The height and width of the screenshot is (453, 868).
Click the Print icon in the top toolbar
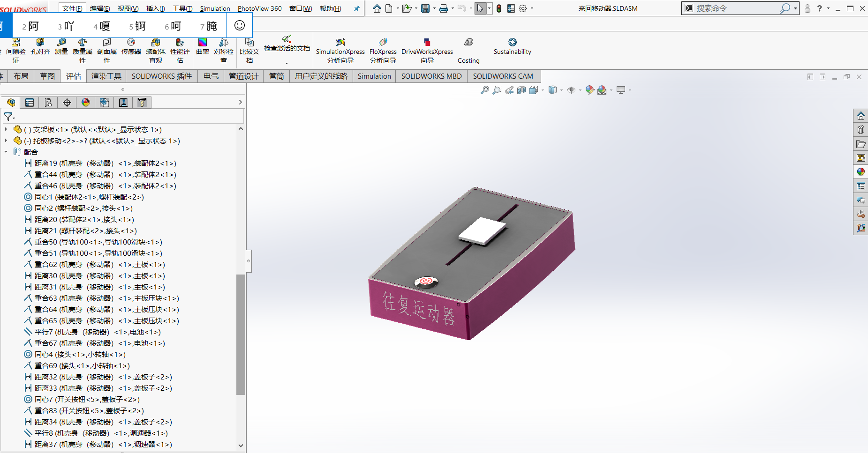click(x=443, y=8)
